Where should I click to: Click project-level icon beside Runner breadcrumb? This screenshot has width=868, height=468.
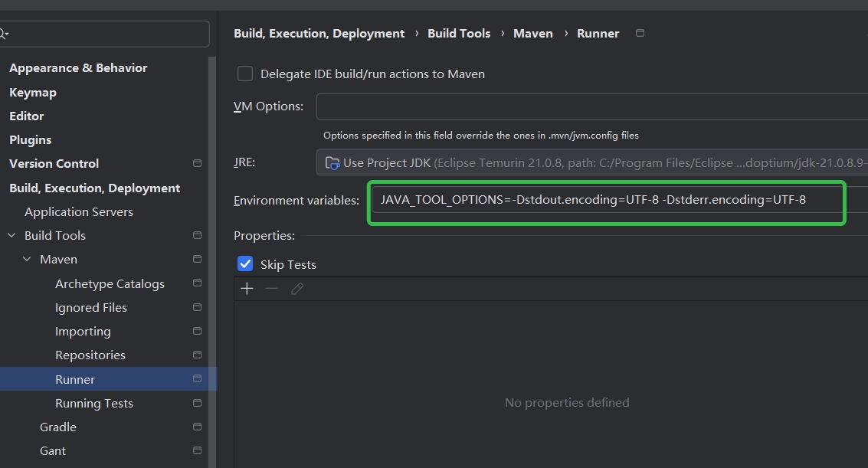(640, 33)
